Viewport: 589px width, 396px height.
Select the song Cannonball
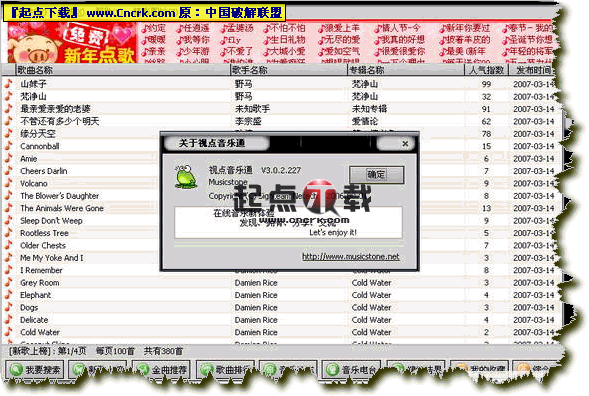coord(40,146)
